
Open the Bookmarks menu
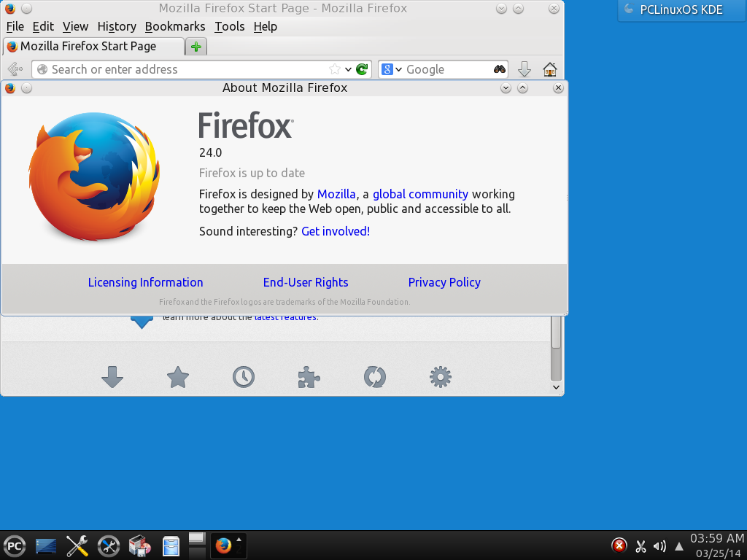click(x=175, y=27)
